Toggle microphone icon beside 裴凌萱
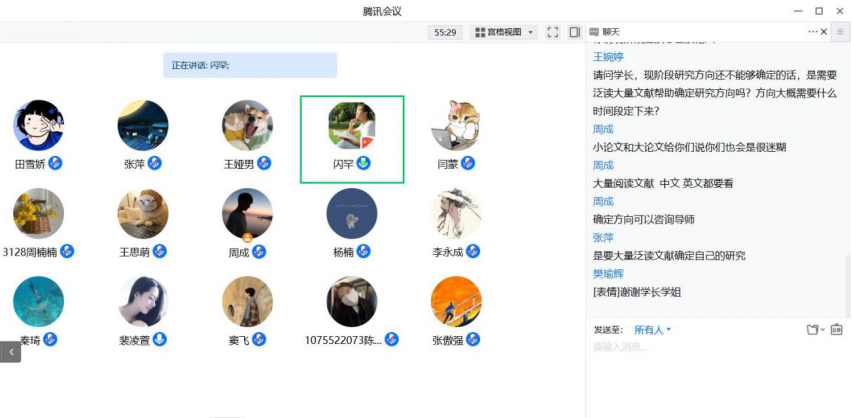The height and width of the screenshot is (418, 852). [160, 339]
